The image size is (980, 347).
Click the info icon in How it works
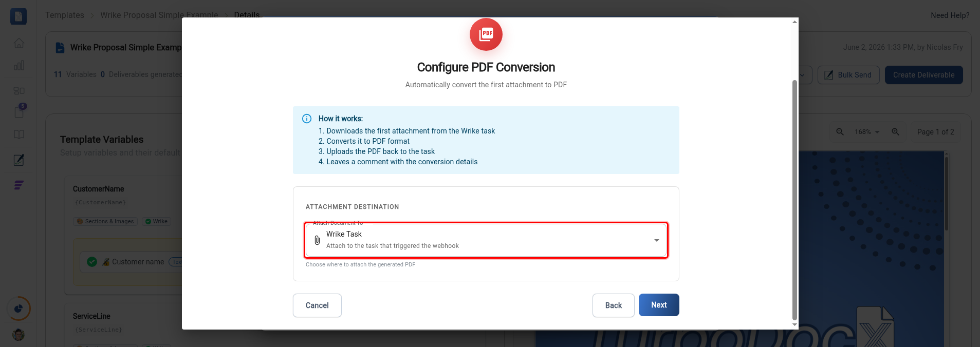point(307,119)
